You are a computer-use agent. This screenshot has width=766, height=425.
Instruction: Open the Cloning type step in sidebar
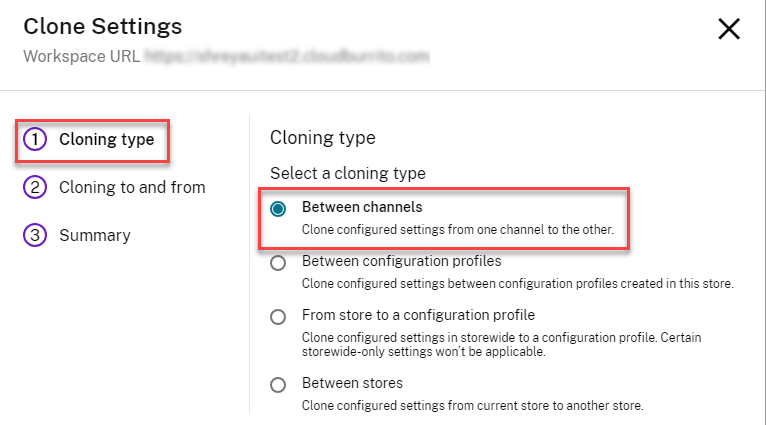(106, 140)
